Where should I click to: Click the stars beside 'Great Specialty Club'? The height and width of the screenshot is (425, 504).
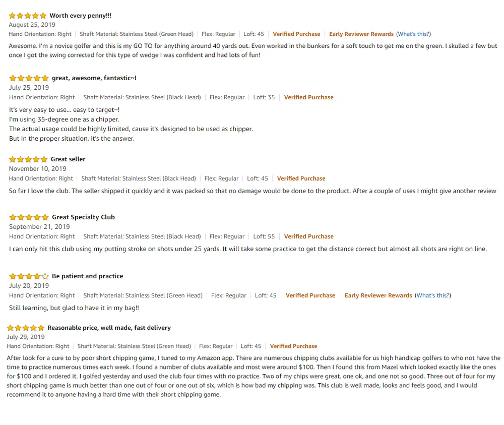pyautogui.click(x=29, y=217)
